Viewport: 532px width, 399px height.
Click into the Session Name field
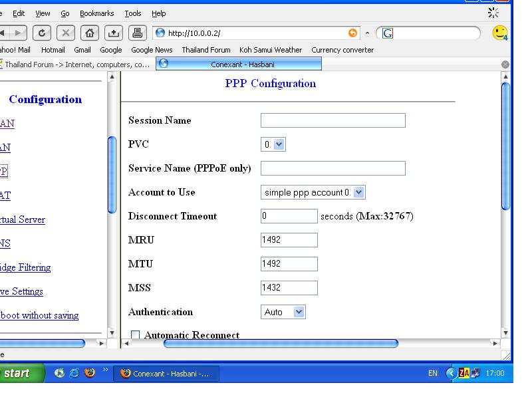(332, 120)
